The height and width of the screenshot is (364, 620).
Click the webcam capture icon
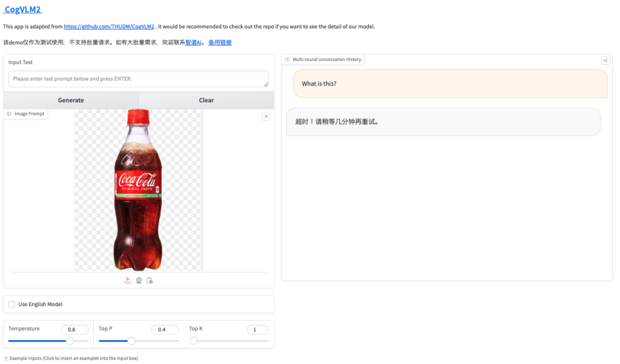[x=139, y=281]
